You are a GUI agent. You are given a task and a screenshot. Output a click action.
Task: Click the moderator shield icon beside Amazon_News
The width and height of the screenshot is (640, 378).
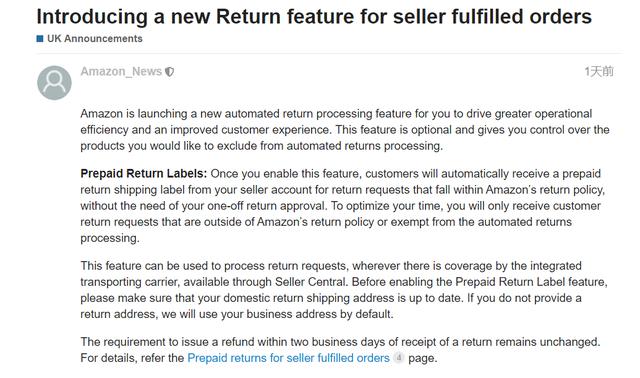(x=169, y=72)
